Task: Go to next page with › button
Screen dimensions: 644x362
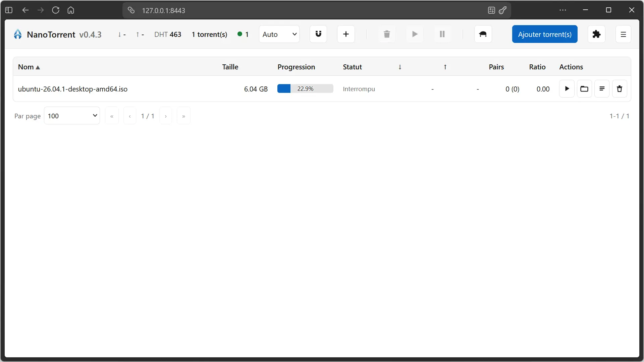Action: 166,116
